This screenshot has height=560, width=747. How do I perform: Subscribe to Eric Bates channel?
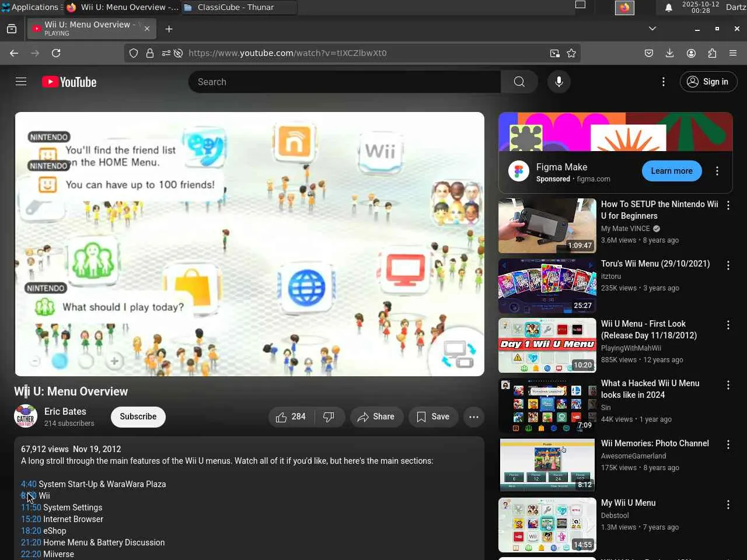[x=138, y=417]
